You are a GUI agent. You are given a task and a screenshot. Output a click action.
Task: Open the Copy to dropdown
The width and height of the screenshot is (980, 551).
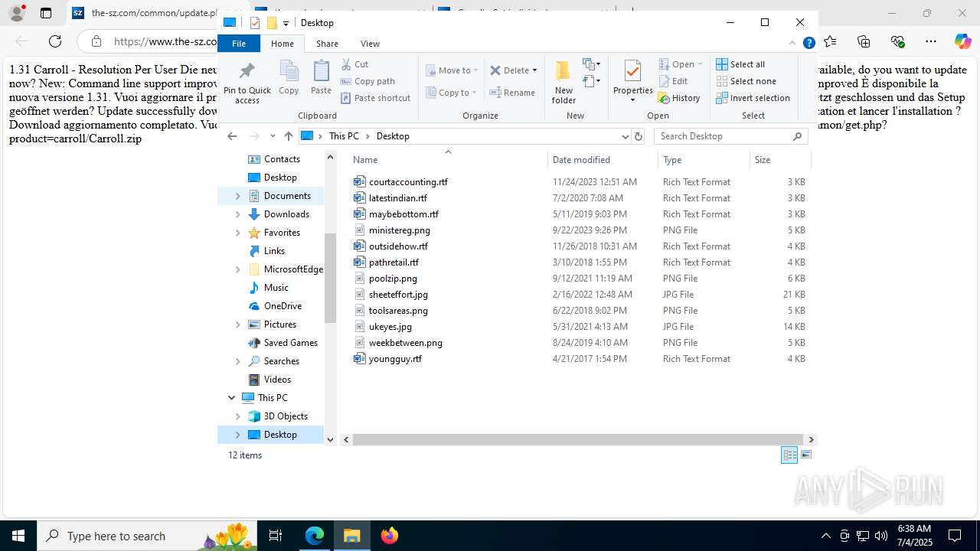click(452, 93)
